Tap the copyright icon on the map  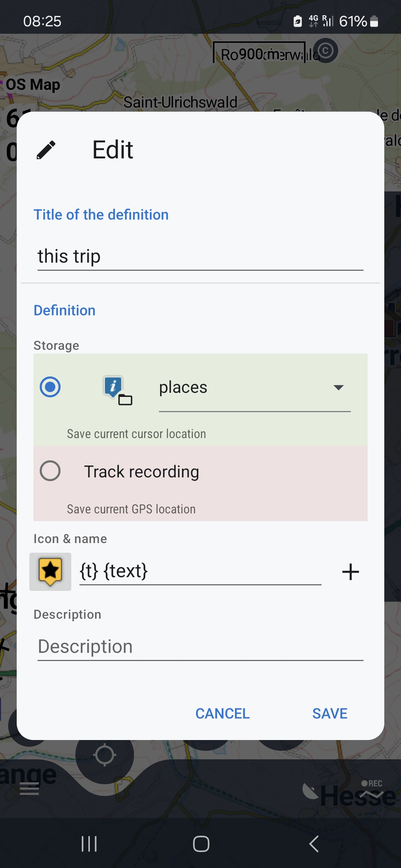(x=326, y=50)
